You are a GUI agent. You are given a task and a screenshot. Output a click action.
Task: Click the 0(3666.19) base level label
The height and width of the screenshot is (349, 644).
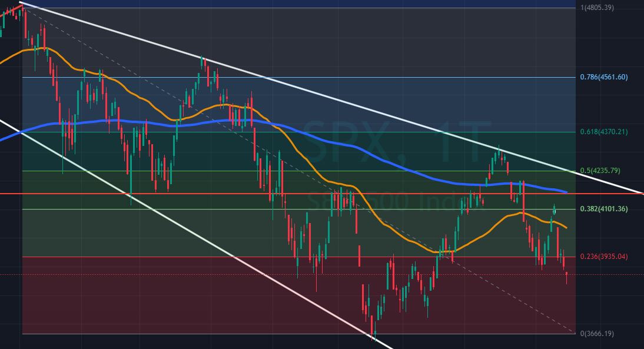[598, 334]
